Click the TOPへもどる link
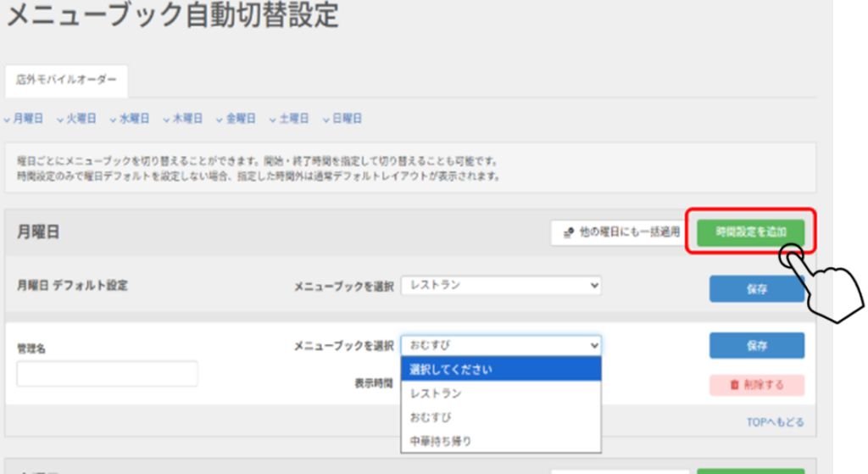This screenshot has width=868, height=474. point(775,421)
